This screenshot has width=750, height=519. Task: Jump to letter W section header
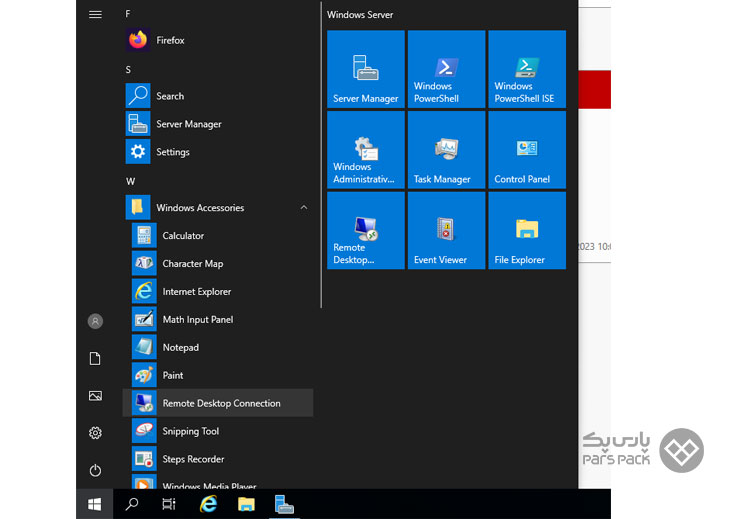tap(130, 181)
